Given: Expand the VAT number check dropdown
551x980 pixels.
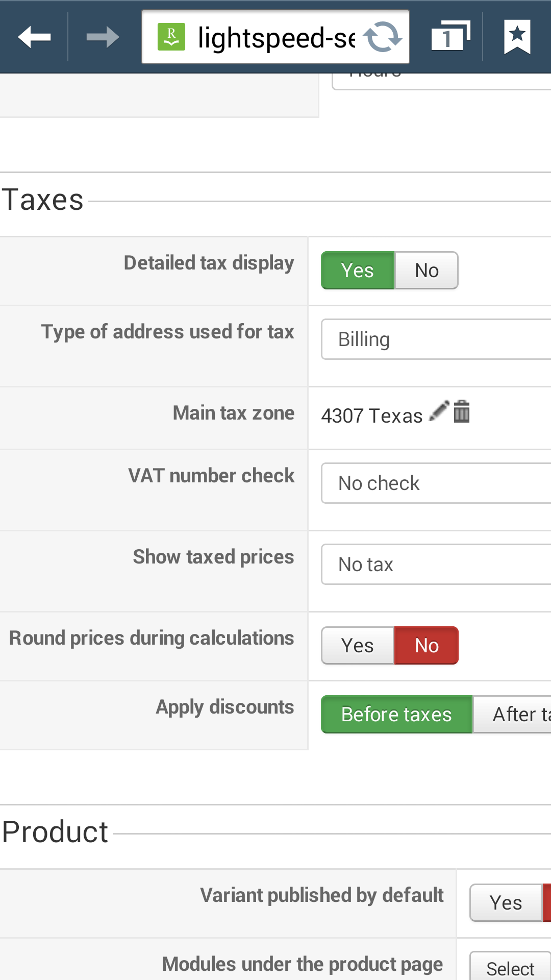Looking at the screenshot, I should click(436, 483).
